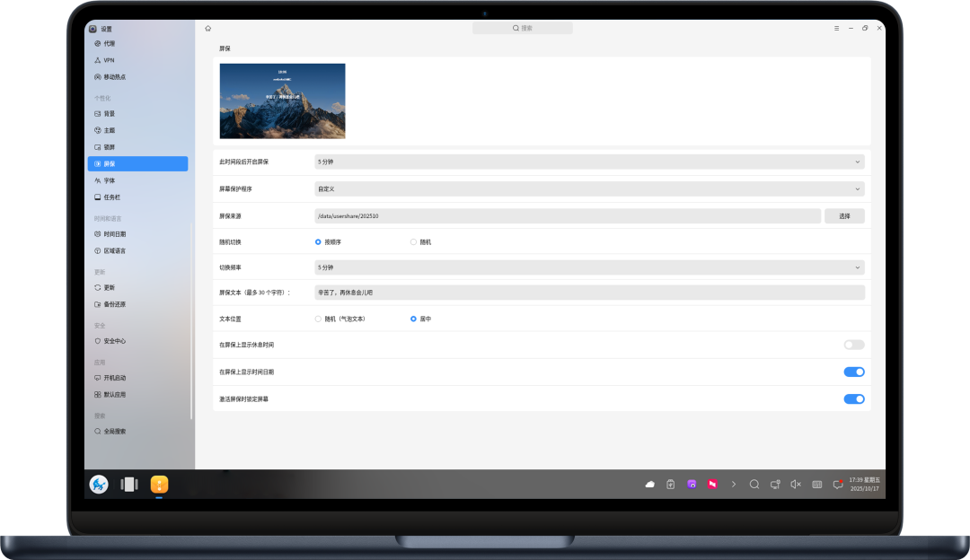Click the 任务栏 (Taskbar) sidebar icon
This screenshot has width=970, height=560.
pyautogui.click(x=97, y=197)
